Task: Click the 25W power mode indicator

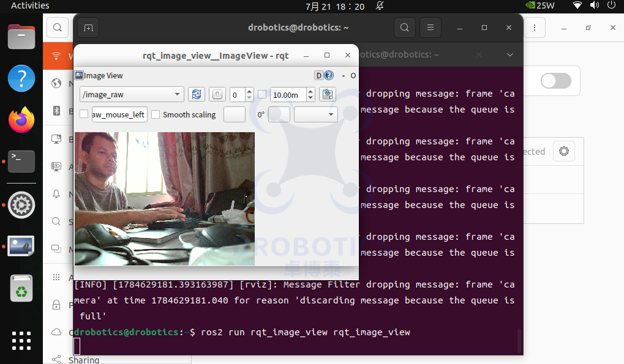Action: coord(540,6)
